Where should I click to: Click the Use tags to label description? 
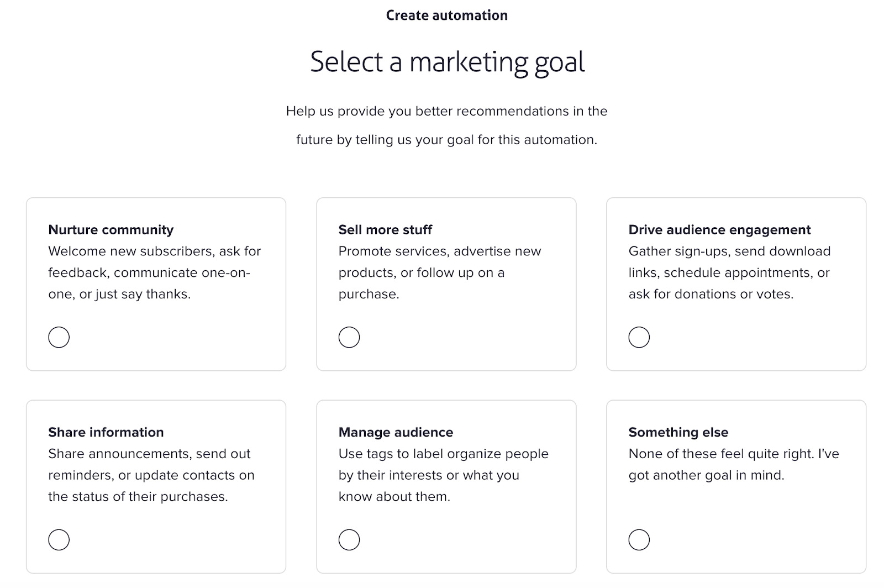443,475
